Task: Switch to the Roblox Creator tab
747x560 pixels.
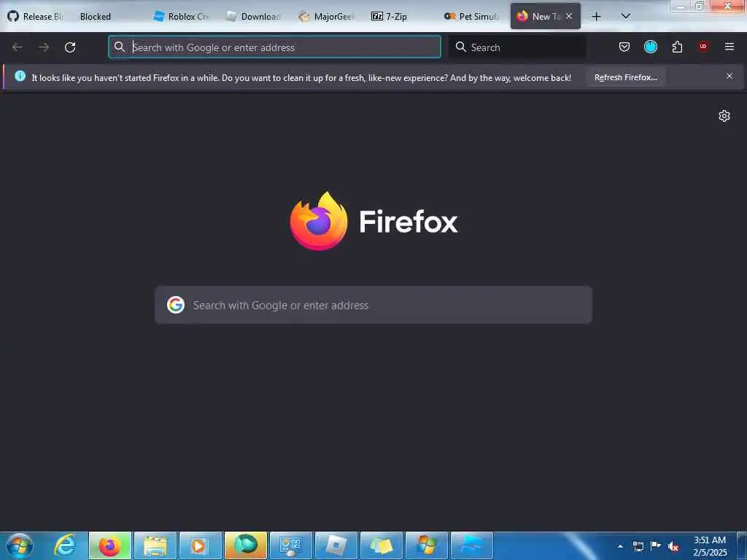Action: point(182,16)
